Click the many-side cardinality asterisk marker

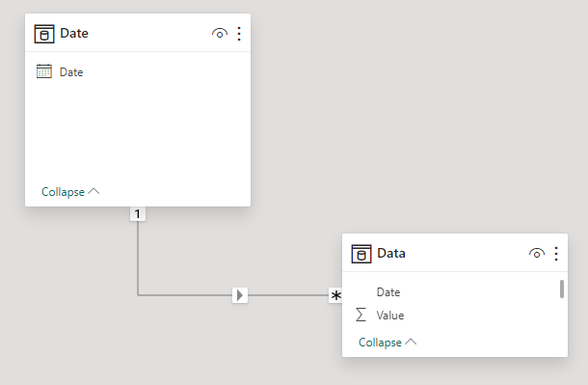[x=336, y=295]
